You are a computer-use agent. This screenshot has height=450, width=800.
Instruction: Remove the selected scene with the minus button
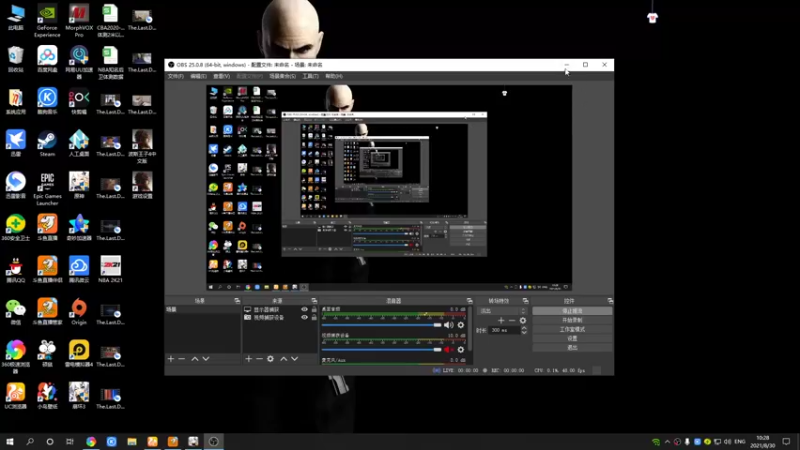pos(182,359)
